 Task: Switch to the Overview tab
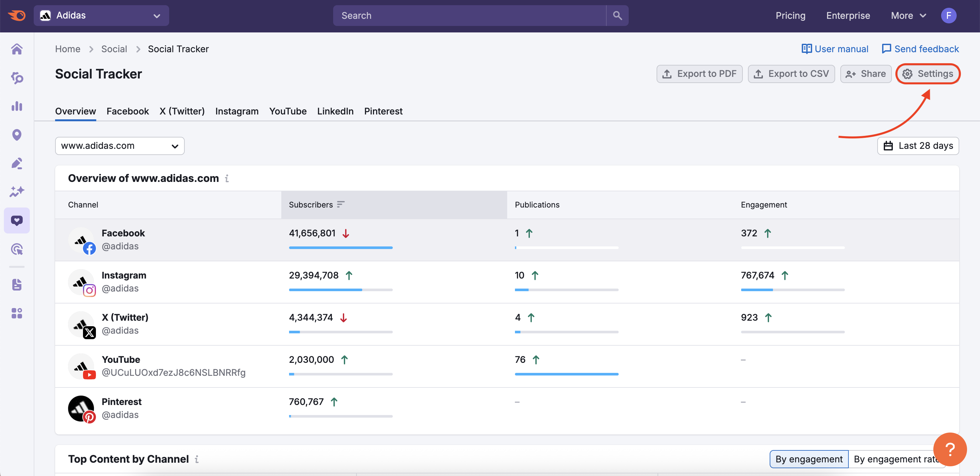click(75, 111)
